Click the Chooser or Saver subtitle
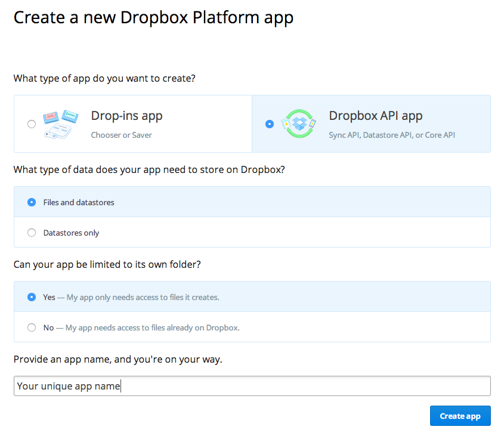The image size is (504, 442). coord(121,135)
